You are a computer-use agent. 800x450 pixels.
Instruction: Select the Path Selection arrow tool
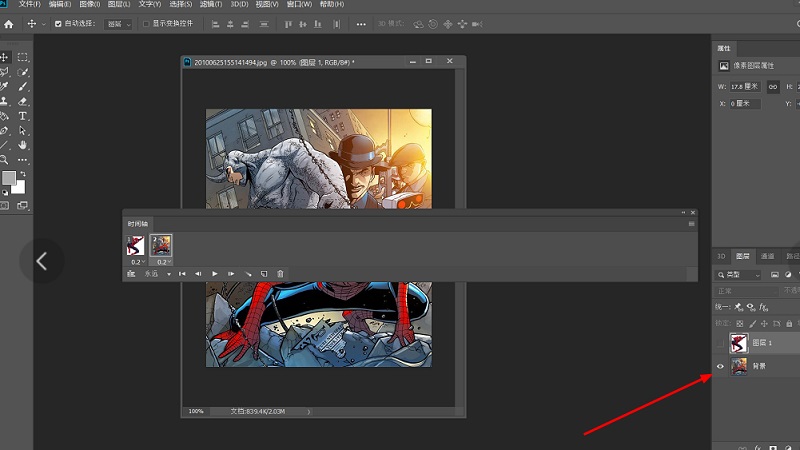(22, 131)
